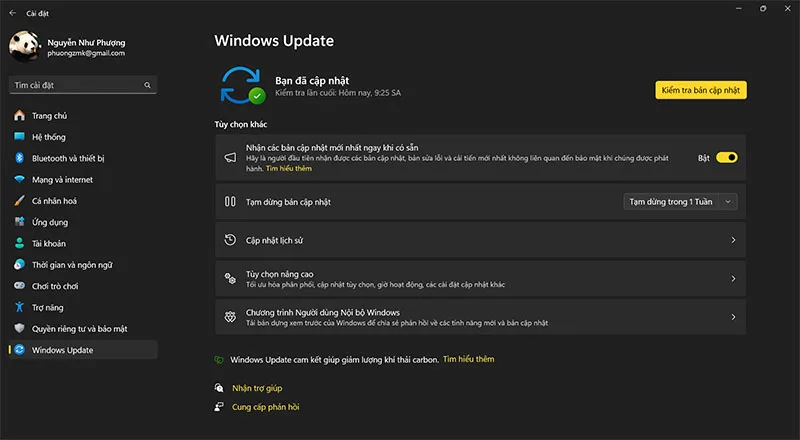Click the get help icon
Viewport: 800px width, 440px height.
(x=219, y=388)
